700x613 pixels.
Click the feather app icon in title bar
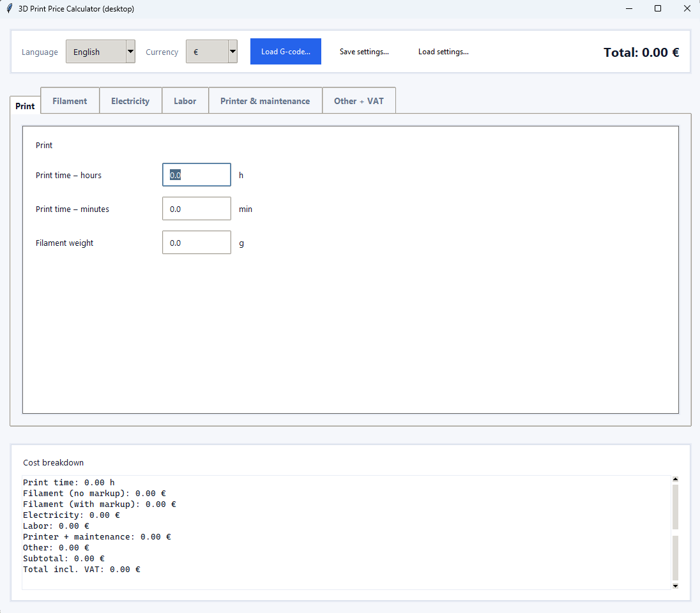10,8
